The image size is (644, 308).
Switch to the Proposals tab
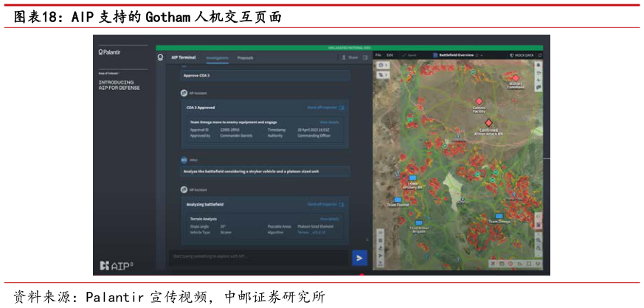245,57
